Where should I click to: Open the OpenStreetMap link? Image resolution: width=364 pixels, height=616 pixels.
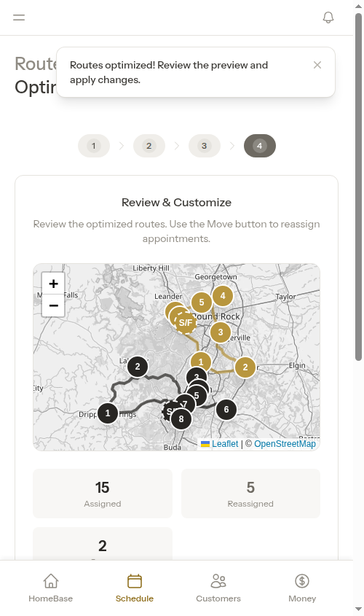[285, 444]
